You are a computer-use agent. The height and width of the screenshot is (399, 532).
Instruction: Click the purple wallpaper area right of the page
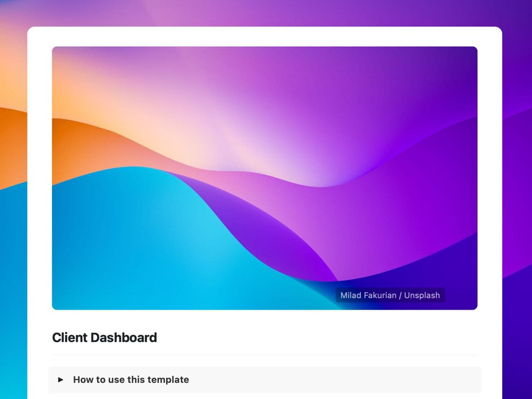(517, 208)
